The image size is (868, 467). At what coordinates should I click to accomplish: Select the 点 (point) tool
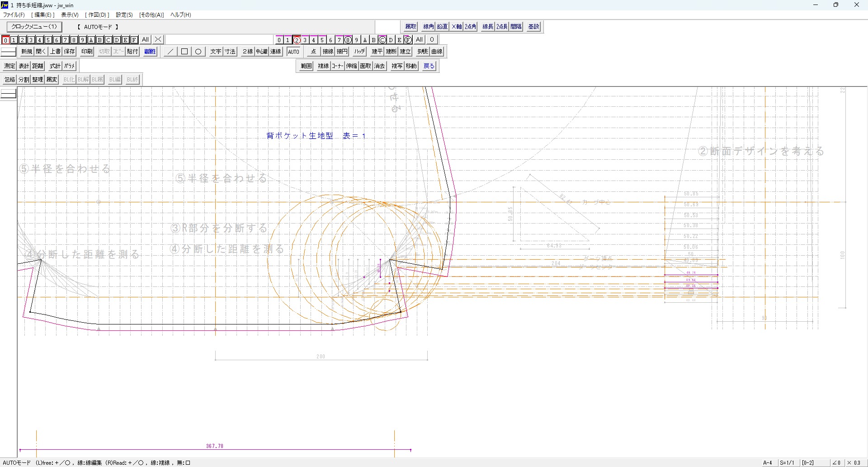point(313,52)
